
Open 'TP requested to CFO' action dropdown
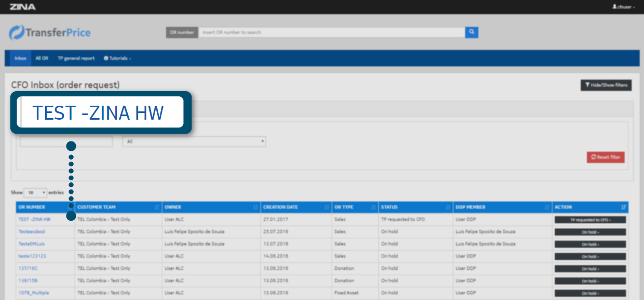click(x=590, y=220)
